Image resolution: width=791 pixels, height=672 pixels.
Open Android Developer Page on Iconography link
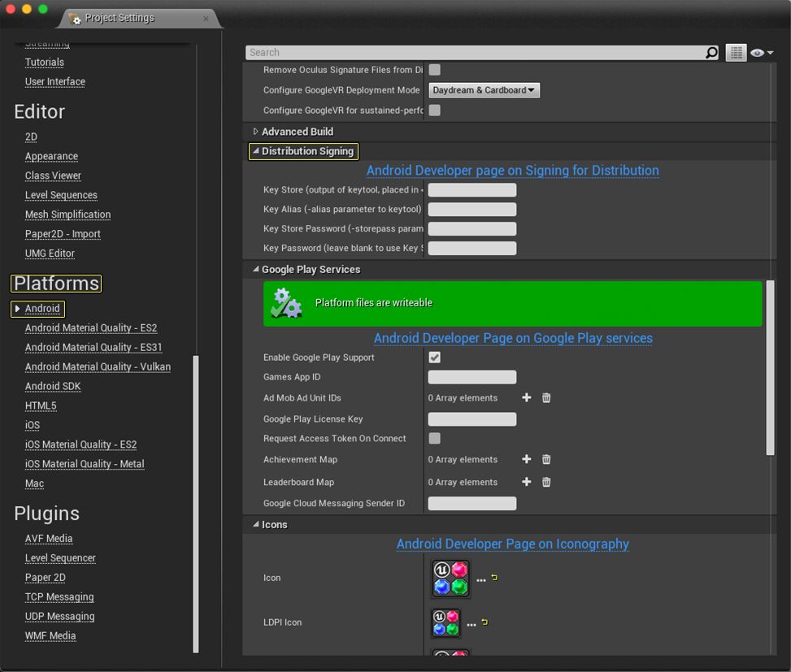coord(512,544)
